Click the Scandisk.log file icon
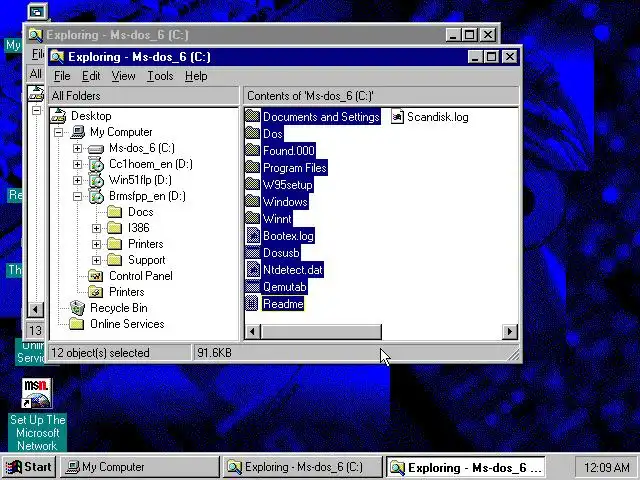This screenshot has width=640, height=480. pyautogui.click(x=397, y=117)
